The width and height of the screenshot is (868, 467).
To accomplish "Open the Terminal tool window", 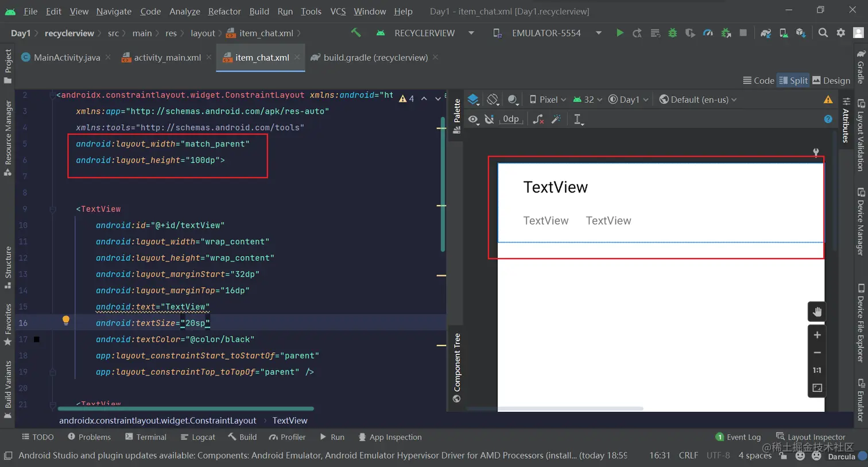I will [x=145, y=437].
